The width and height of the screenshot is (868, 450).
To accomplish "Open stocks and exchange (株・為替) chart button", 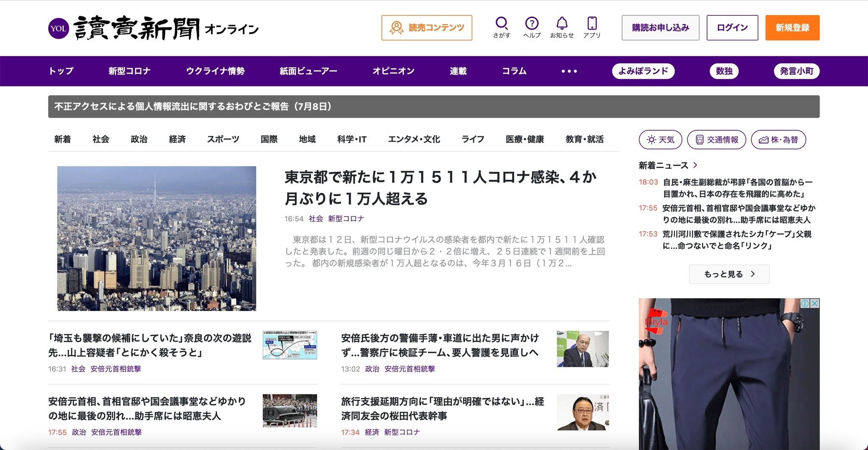I will click(778, 140).
